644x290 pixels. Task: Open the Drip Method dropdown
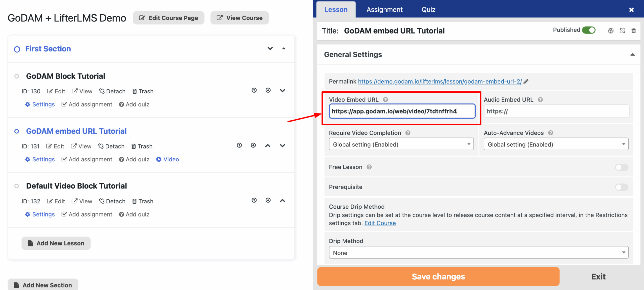click(478, 252)
